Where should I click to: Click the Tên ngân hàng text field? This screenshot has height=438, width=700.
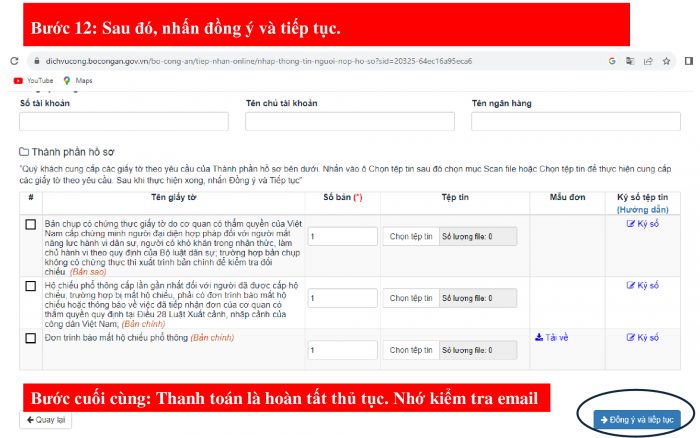point(576,121)
